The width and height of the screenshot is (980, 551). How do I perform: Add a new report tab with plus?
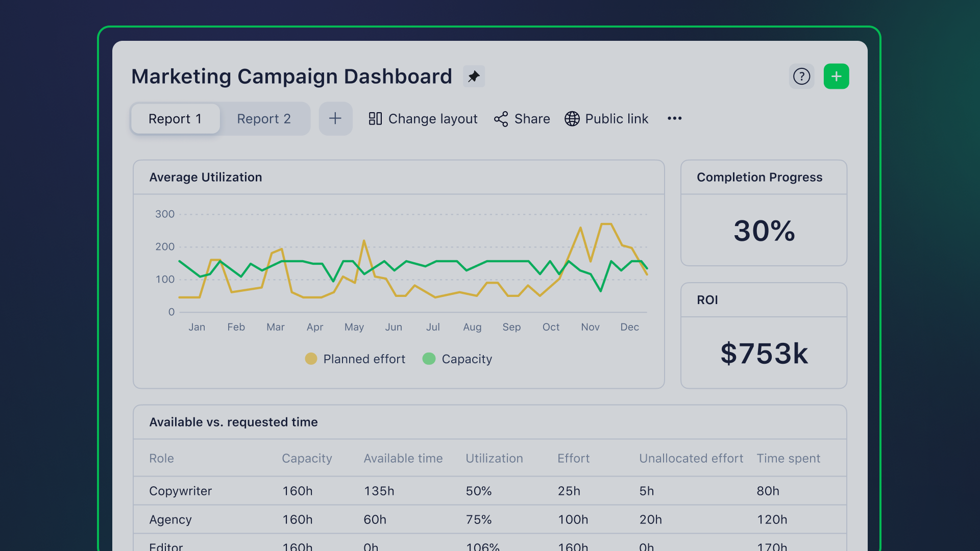click(x=335, y=118)
